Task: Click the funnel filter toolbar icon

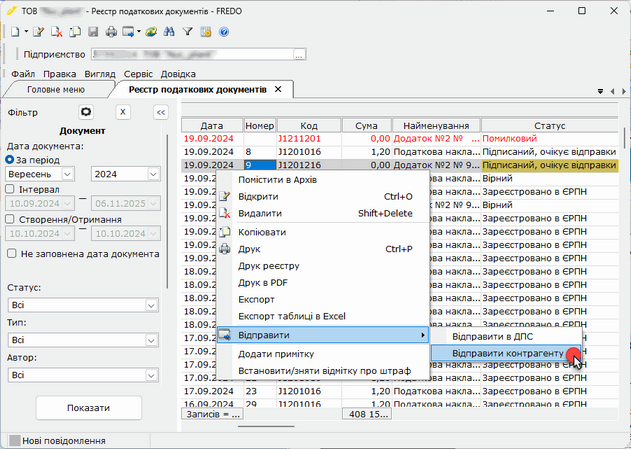Action: 188,32
